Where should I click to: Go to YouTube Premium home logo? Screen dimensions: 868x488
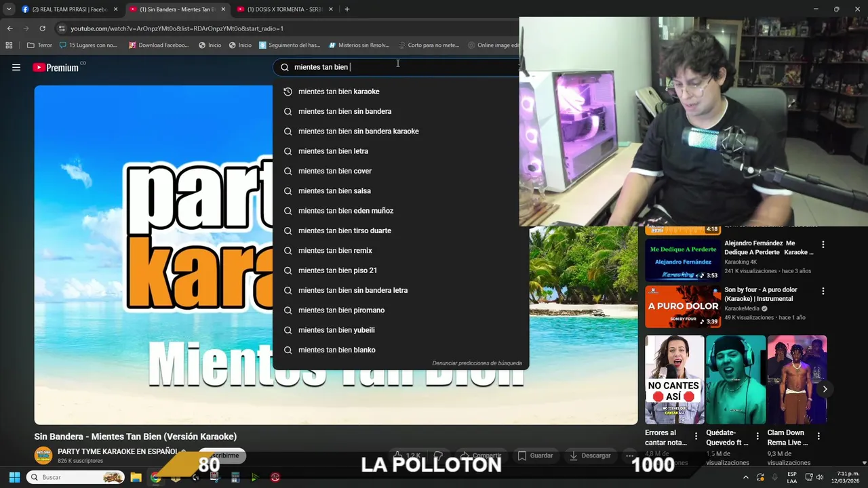tap(56, 67)
